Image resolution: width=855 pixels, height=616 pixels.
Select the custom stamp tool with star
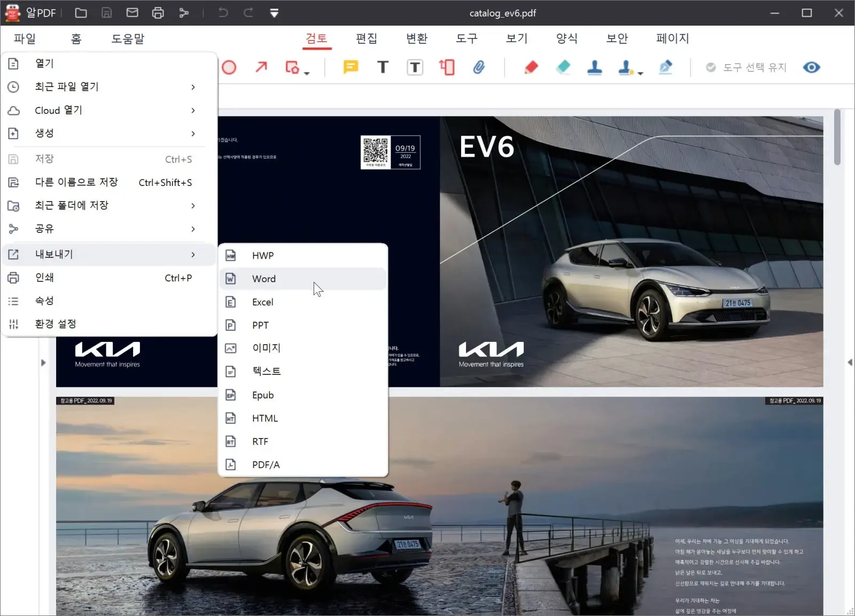[626, 67]
